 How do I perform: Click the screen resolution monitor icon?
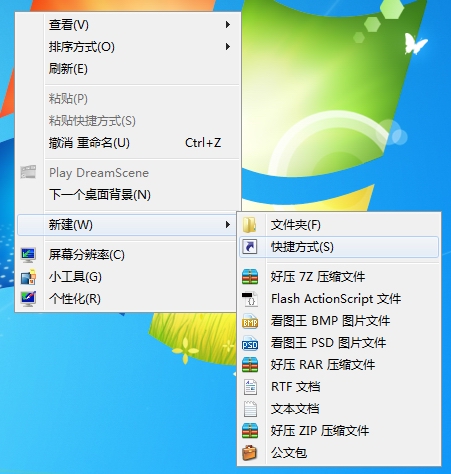(x=28, y=255)
